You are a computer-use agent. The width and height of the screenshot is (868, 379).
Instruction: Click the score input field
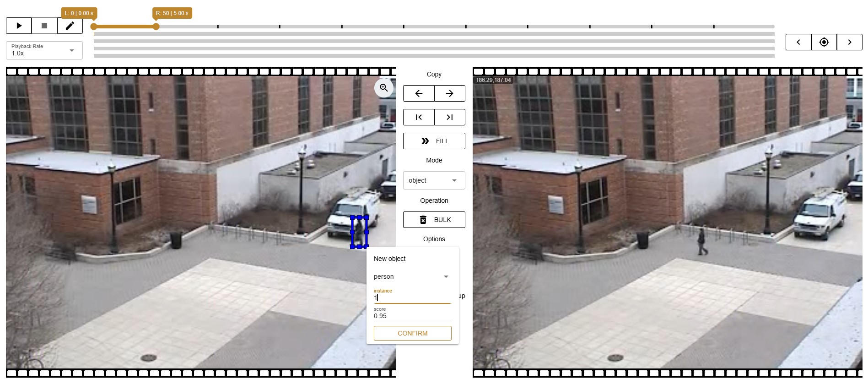[412, 316]
